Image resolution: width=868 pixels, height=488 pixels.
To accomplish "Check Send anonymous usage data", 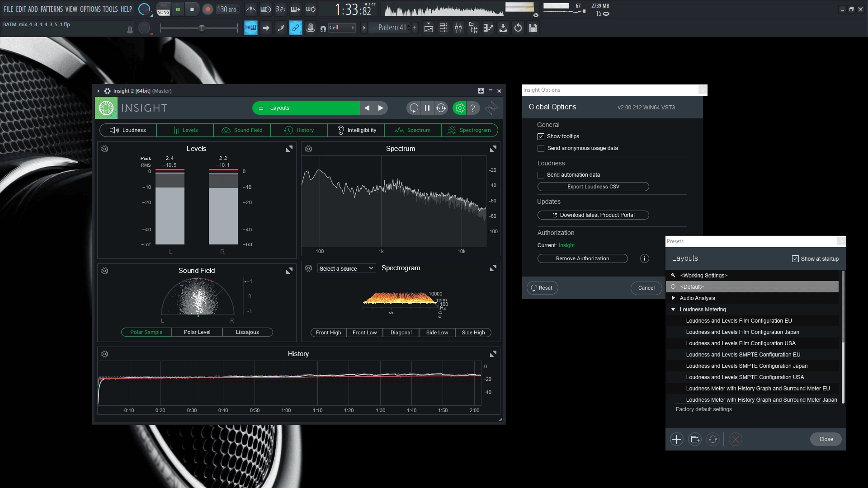I will (x=541, y=148).
